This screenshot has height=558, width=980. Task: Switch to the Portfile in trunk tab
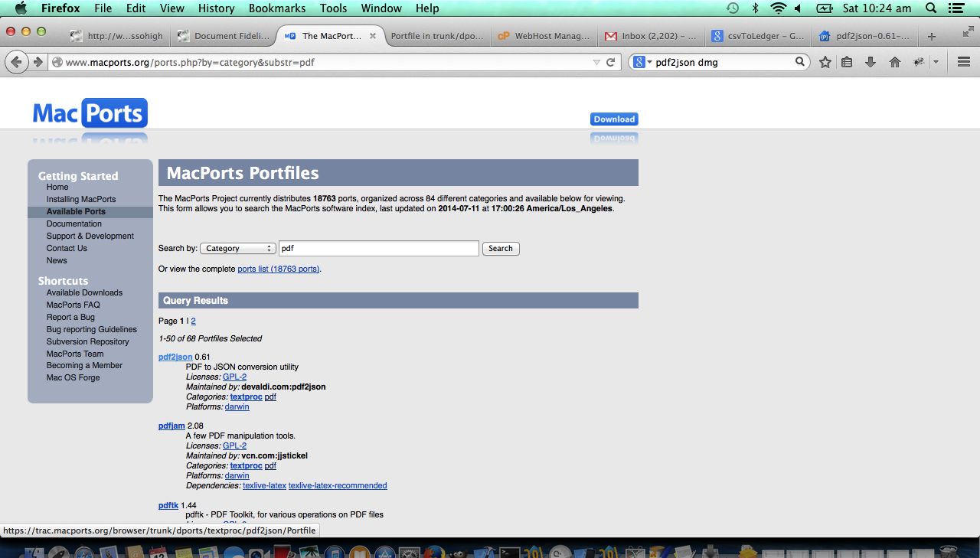point(437,36)
